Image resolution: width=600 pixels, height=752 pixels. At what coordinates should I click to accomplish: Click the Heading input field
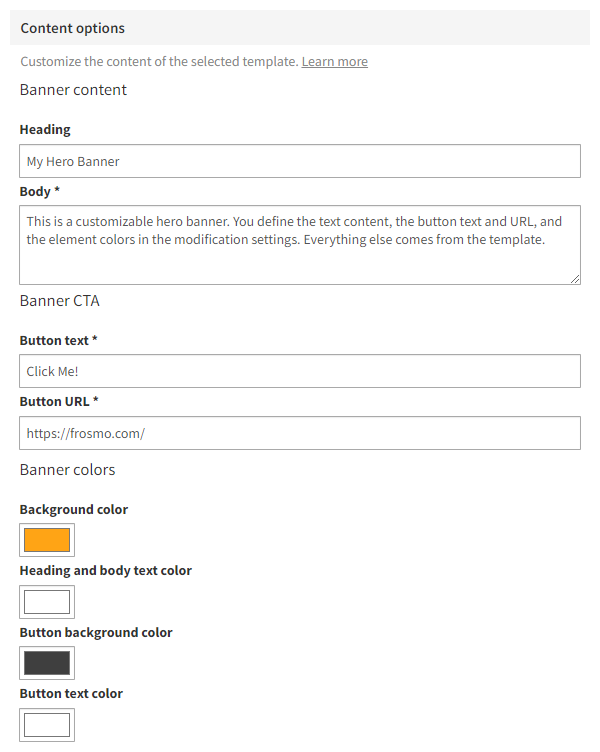point(299,161)
